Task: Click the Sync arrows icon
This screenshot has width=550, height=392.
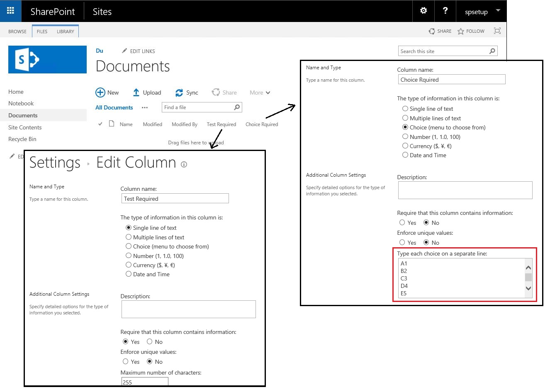Action: pos(179,93)
